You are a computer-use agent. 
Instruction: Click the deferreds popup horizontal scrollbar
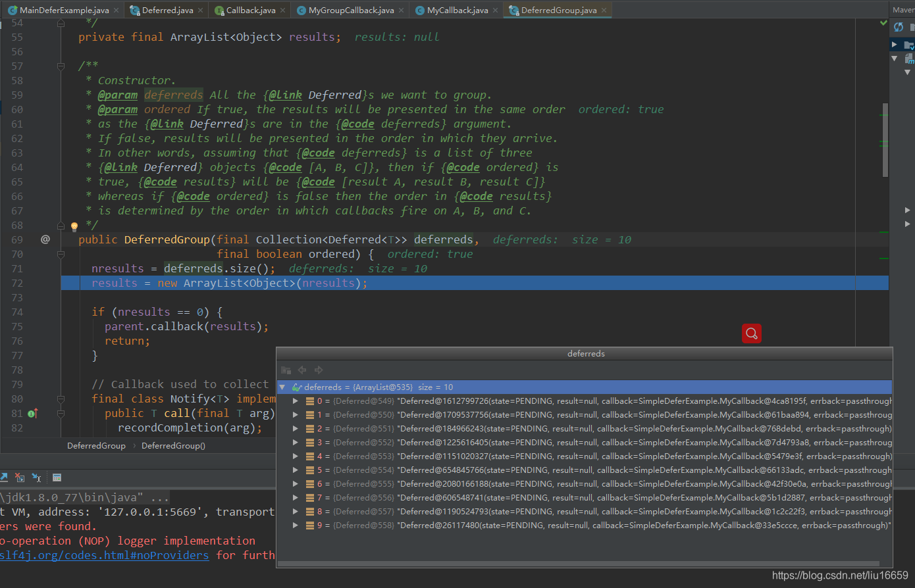(578, 564)
